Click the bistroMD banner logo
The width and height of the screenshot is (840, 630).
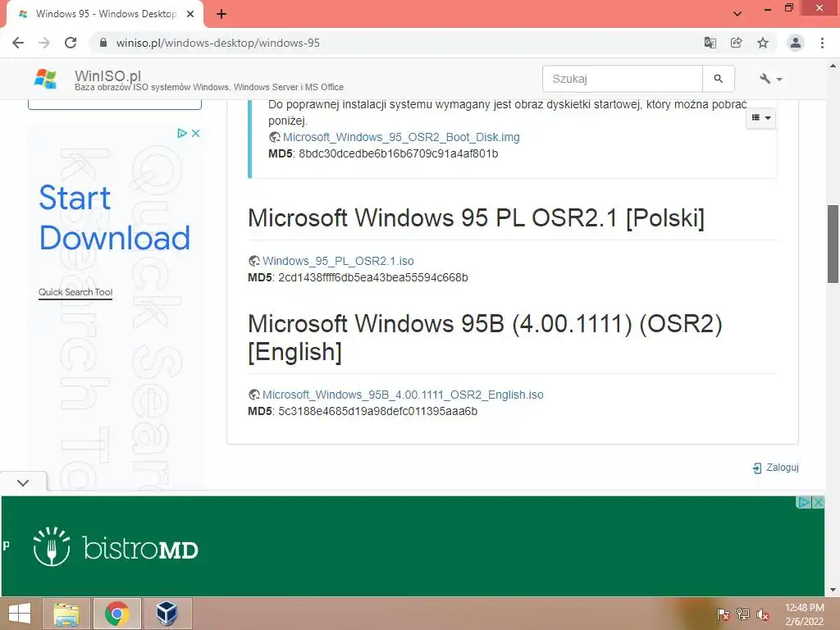click(116, 547)
